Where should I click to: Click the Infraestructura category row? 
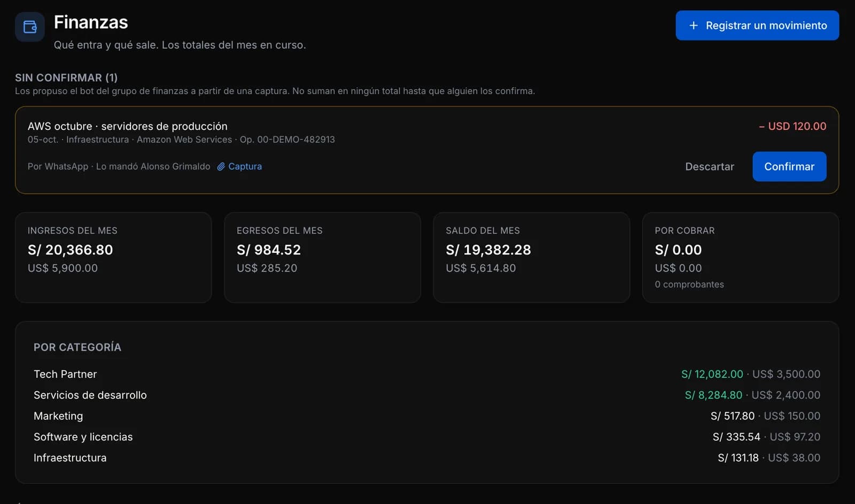click(427, 458)
